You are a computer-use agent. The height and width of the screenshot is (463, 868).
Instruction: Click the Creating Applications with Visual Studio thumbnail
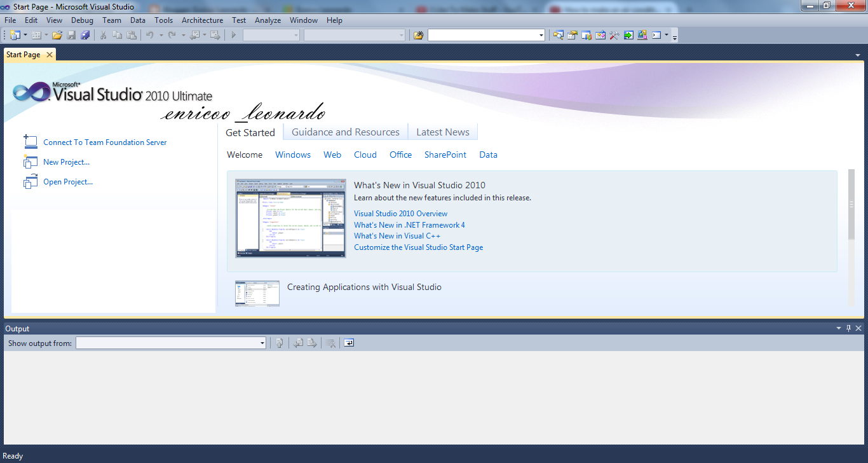click(x=257, y=293)
